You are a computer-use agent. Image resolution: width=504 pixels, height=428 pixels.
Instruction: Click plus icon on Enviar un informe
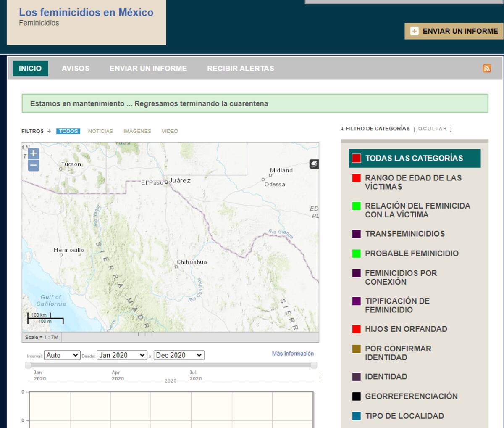click(415, 31)
